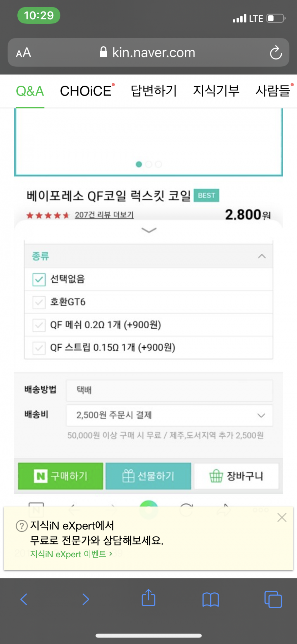Image resolution: width=297 pixels, height=644 pixels.
Task: Switch to the CHOiCE tab
Action: [86, 91]
